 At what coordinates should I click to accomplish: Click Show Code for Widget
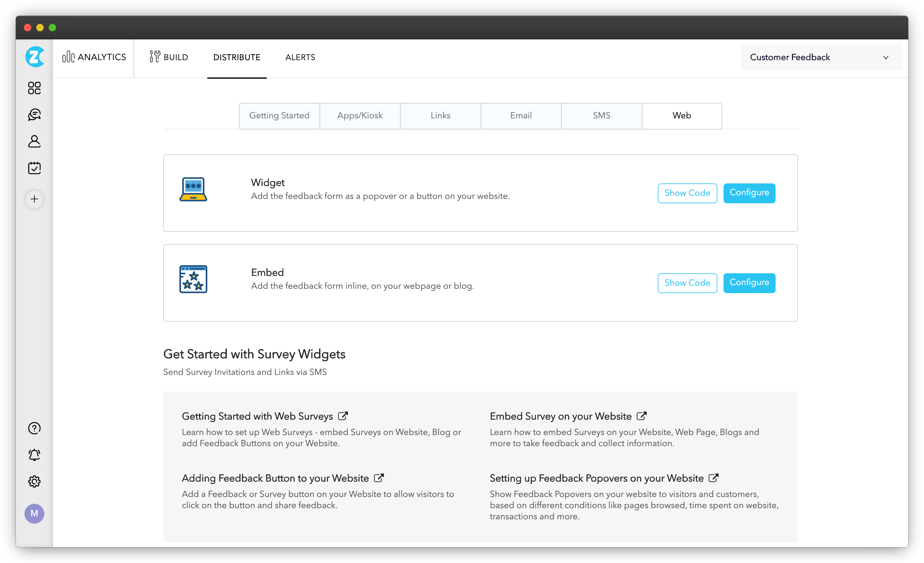pyautogui.click(x=687, y=193)
